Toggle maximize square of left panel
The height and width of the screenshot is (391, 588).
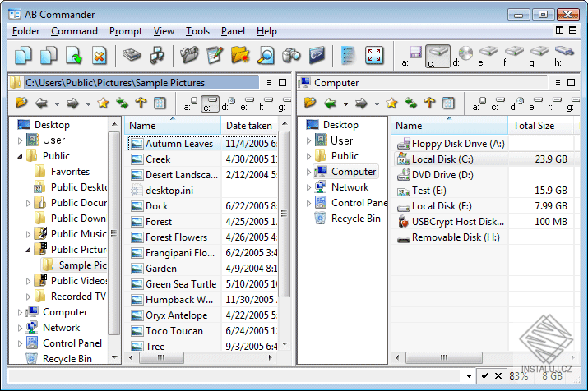pyautogui.click(x=283, y=83)
